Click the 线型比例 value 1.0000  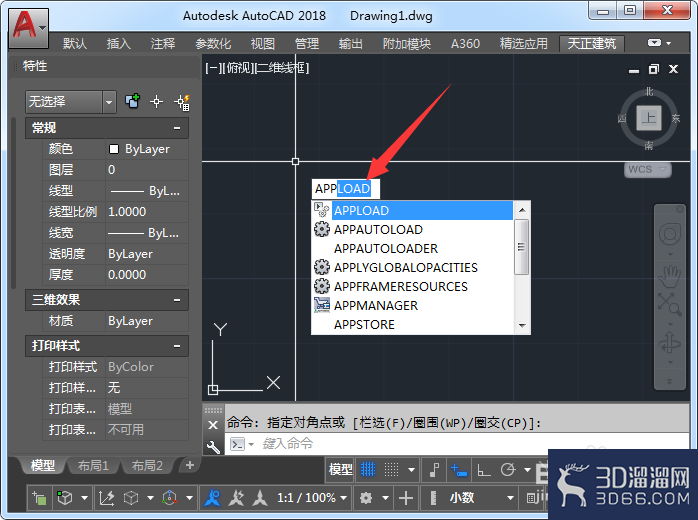tap(127, 212)
